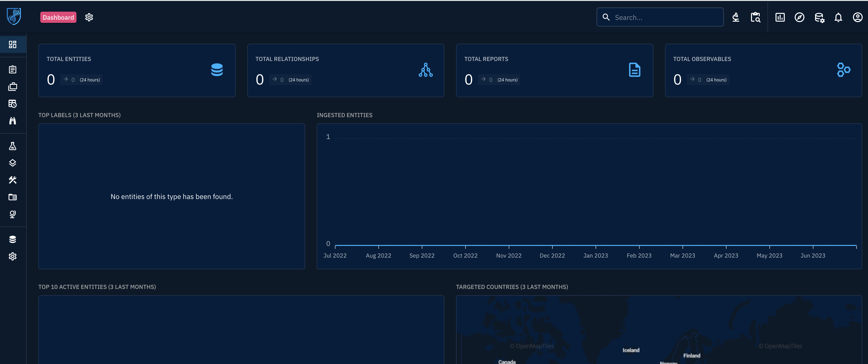The height and width of the screenshot is (364, 868).
Task: Open the Observations section using the binoculars icon
Action: [13, 121]
